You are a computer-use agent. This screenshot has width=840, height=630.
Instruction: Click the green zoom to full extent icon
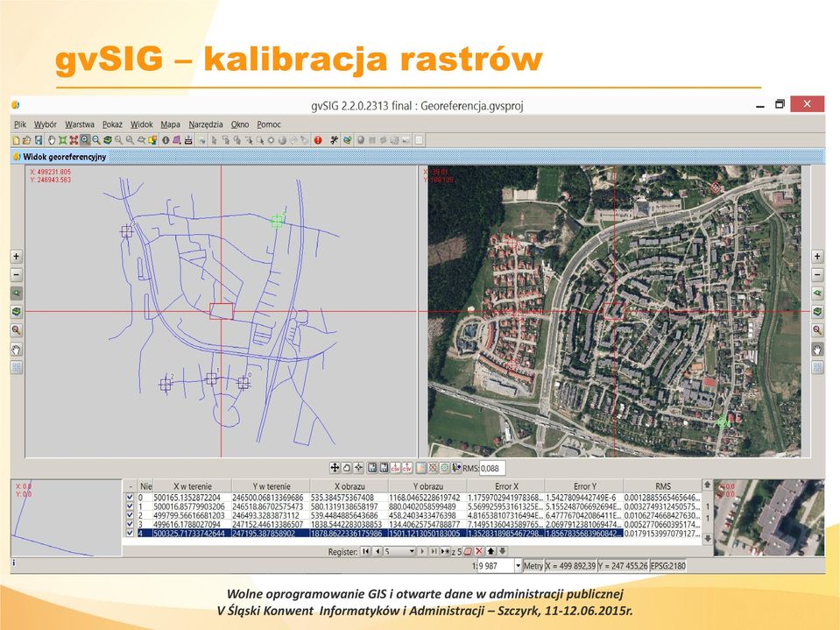63,140
